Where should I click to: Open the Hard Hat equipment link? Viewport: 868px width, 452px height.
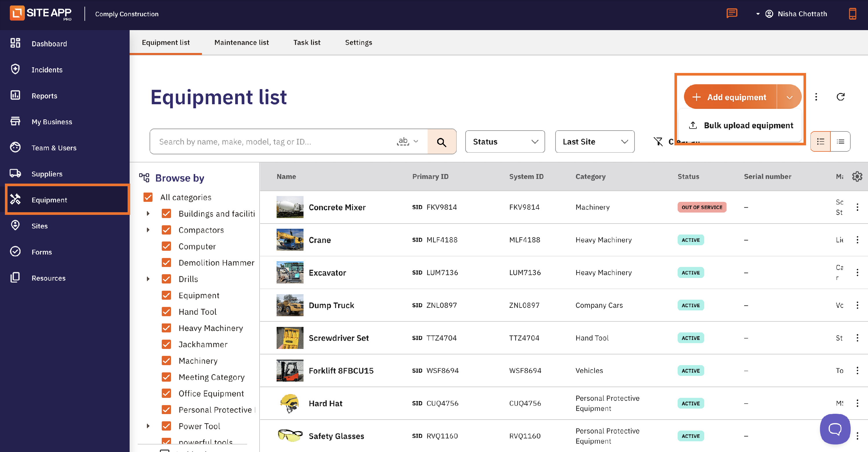(x=325, y=403)
